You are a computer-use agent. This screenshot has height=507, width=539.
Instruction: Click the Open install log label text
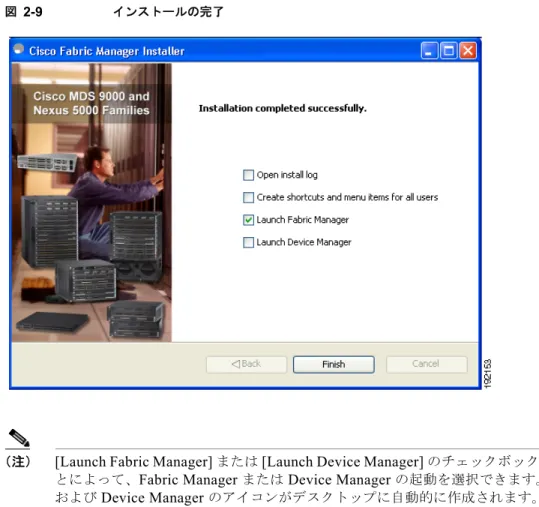pyautogui.click(x=287, y=175)
